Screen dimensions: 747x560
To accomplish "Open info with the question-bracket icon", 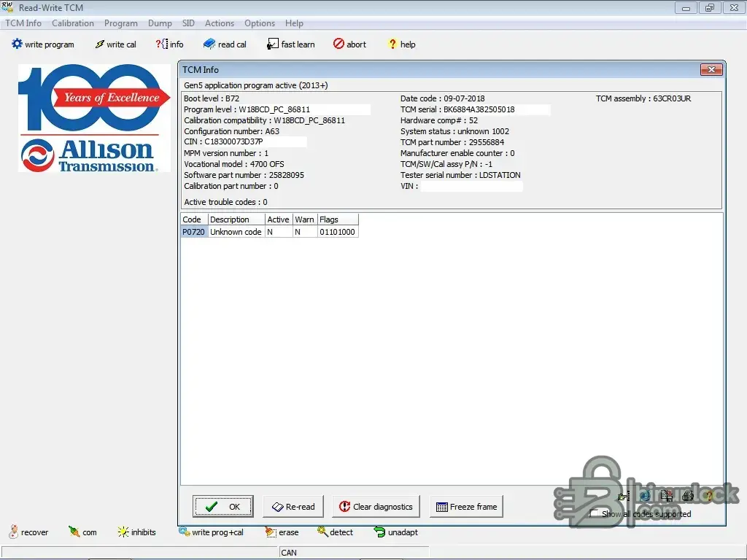I will (161, 44).
